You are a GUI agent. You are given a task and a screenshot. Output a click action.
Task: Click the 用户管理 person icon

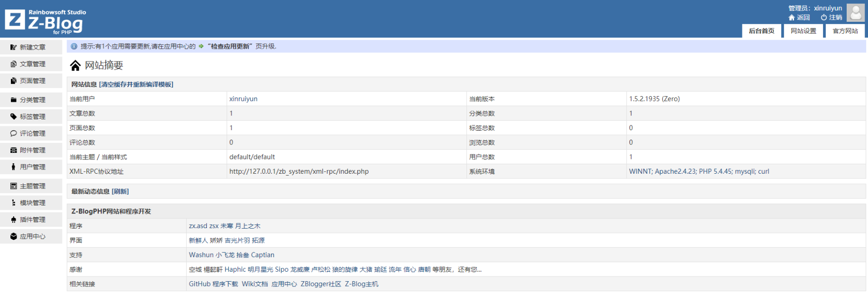pyautogui.click(x=14, y=167)
